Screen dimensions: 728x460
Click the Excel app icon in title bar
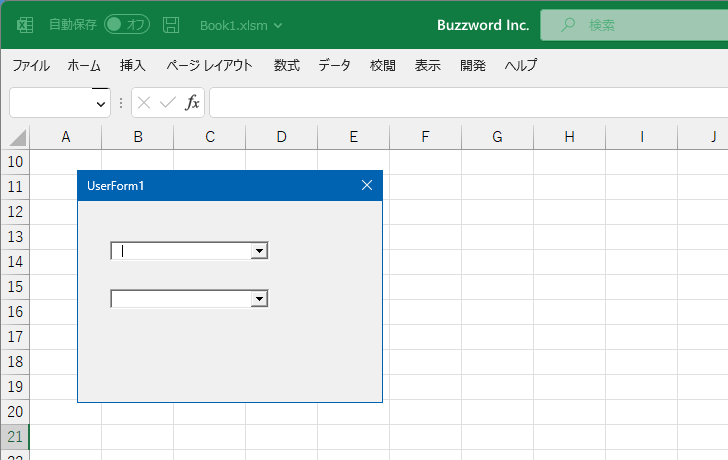[x=25, y=25]
